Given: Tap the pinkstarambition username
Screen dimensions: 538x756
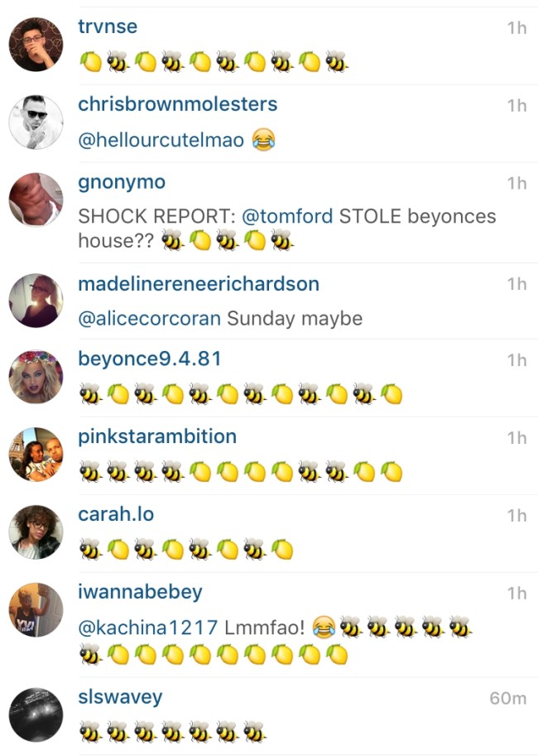Looking at the screenshot, I should coord(157,437).
